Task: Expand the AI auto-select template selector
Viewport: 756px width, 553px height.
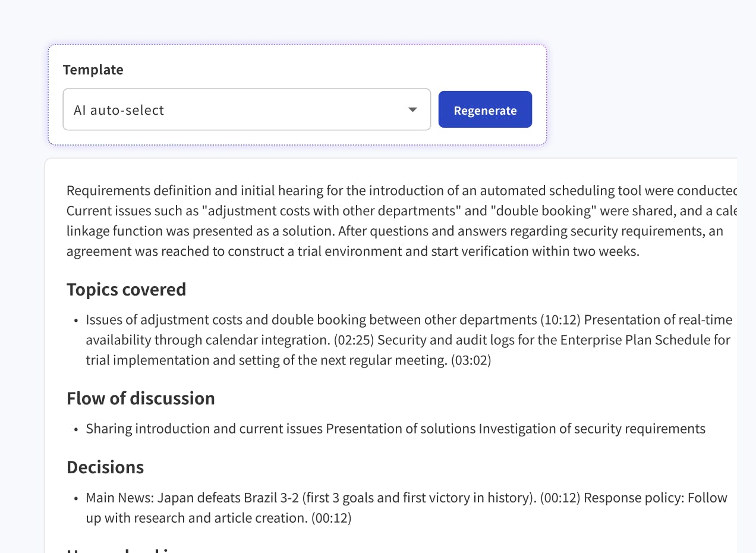Action: point(247,109)
